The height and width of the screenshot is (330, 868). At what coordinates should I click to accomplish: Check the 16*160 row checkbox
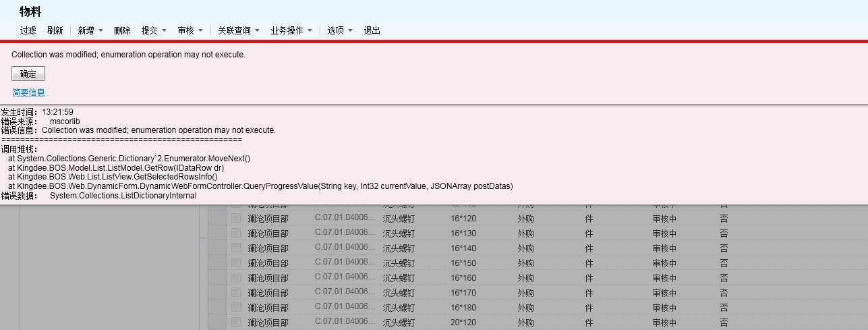coord(236,277)
